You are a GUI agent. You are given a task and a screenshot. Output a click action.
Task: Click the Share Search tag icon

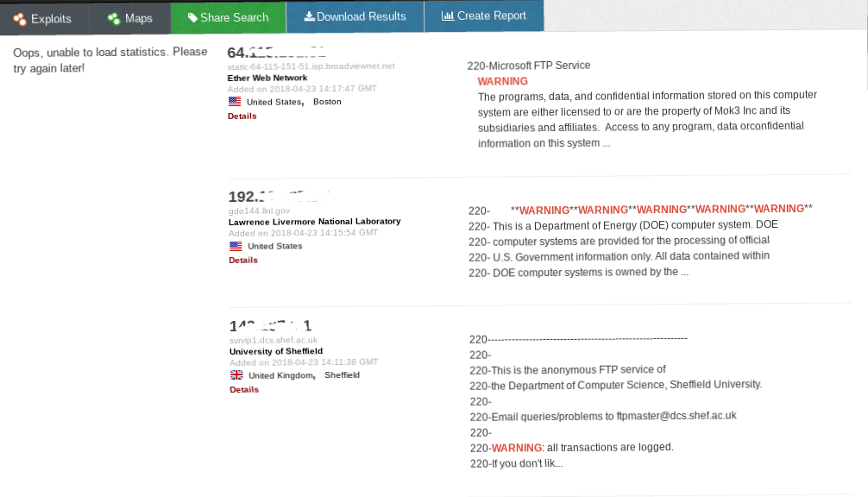[192, 17]
